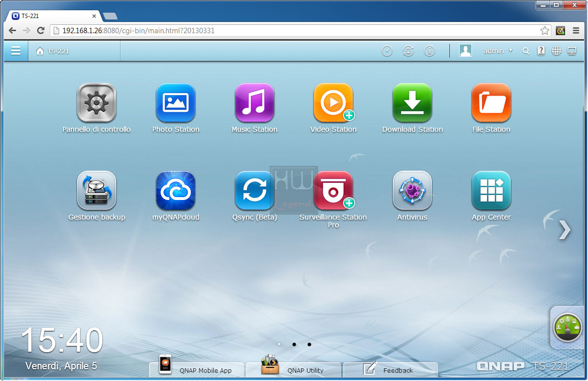The width and height of the screenshot is (588, 381).
Task: Open QNAP Utility link
Action: (x=293, y=369)
